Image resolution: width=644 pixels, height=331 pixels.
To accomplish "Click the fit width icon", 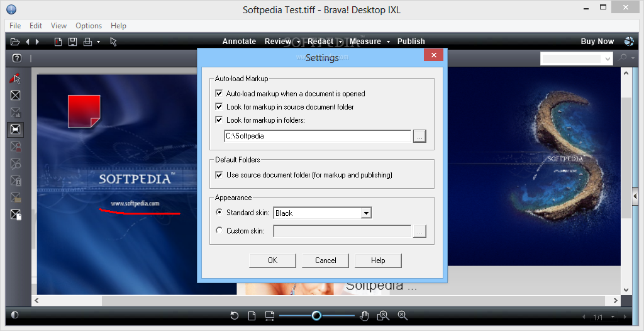I will pos(269,316).
